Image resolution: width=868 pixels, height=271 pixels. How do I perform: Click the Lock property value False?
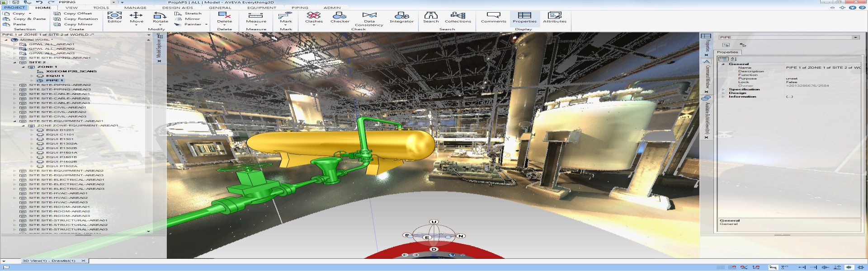tap(792, 82)
